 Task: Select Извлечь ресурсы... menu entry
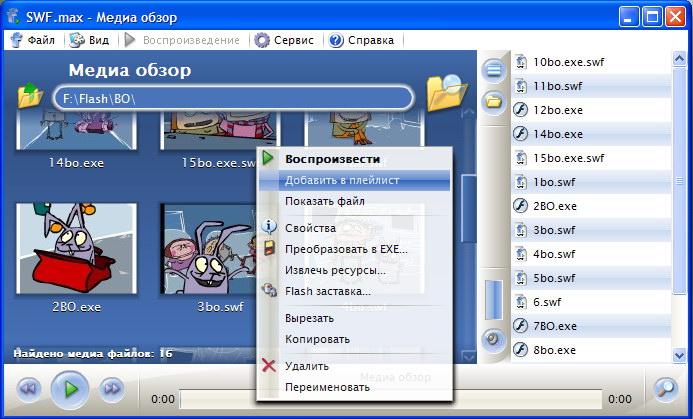354,270
